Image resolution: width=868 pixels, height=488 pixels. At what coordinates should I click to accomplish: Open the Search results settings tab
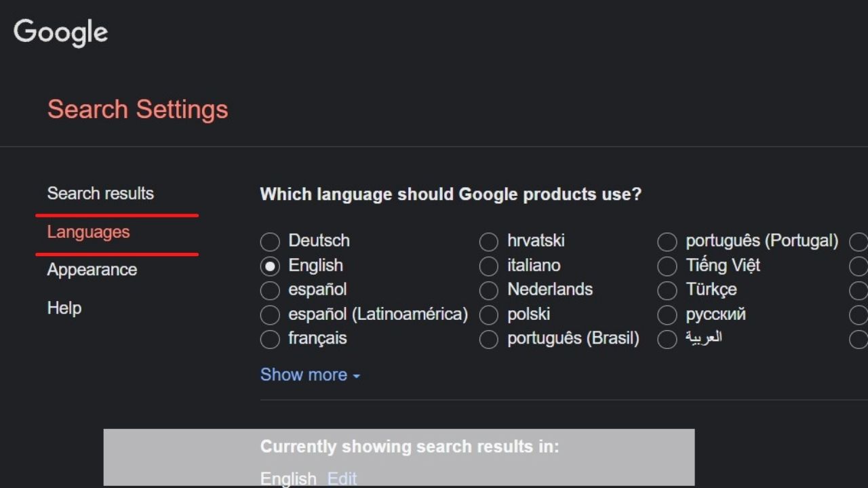[x=100, y=193]
